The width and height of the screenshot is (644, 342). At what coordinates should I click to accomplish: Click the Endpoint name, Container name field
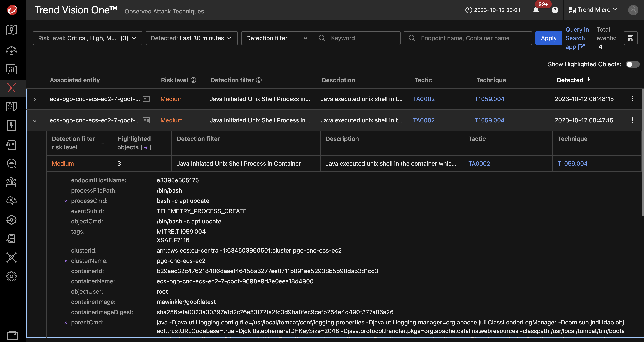468,38
